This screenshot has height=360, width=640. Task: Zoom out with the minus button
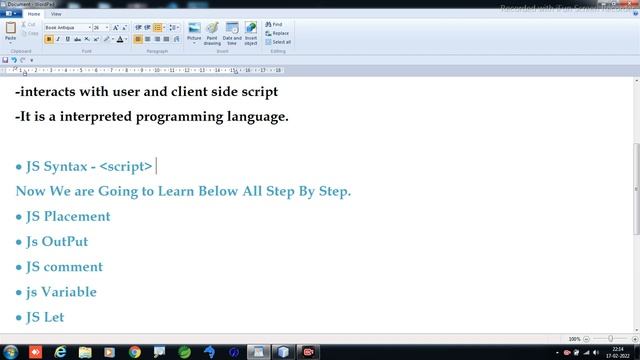587,339
